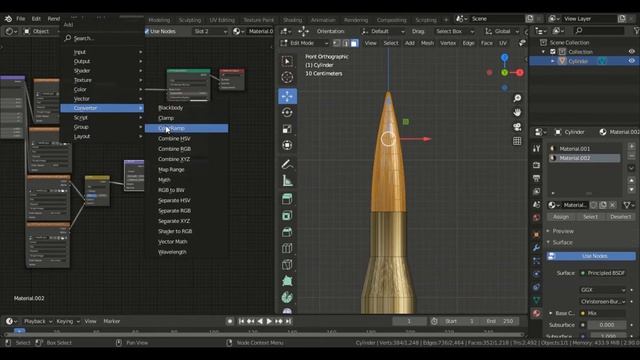640x360 pixels.
Task: Click the Play animation button
Action: coord(269,321)
